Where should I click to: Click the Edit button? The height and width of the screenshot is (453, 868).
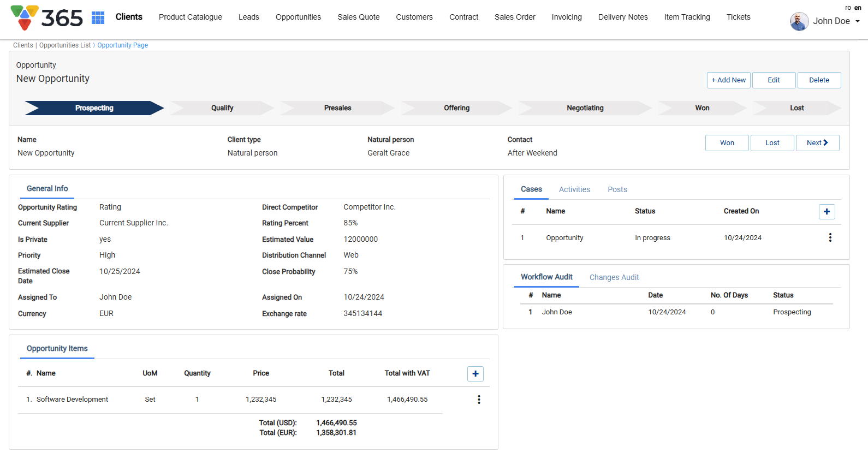click(x=774, y=80)
